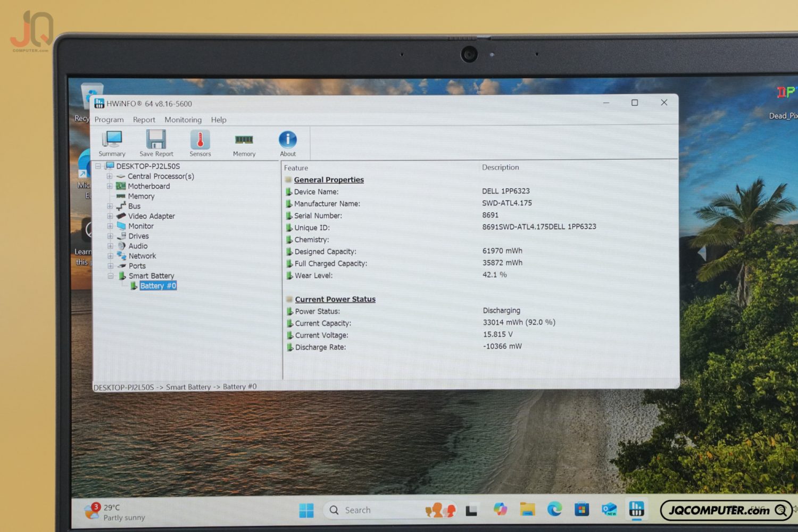The image size is (798, 532).
Task: Open File Explorer from the taskbar
Action: click(527, 510)
